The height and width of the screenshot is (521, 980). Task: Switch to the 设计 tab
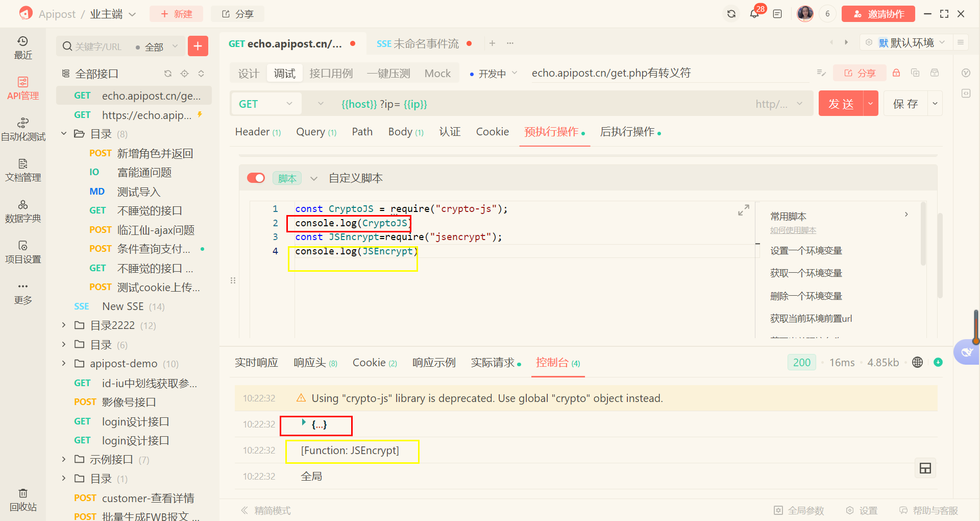tap(249, 74)
